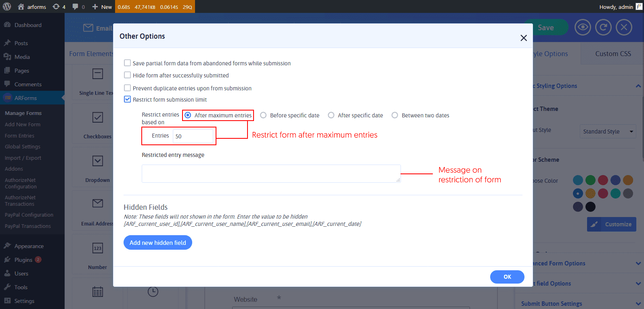Viewport: 644px width, 309px height.
Task: Open the Standard Style dropdown
Action: pyautogui.click(x=608, y=132)
